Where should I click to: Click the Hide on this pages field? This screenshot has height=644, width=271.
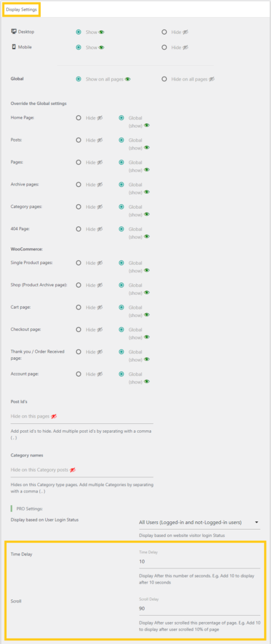82,416
